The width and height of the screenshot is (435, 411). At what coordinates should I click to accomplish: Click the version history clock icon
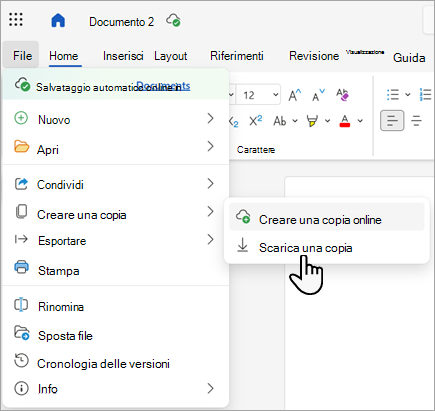pyautogui.click(x=21, y=361)
